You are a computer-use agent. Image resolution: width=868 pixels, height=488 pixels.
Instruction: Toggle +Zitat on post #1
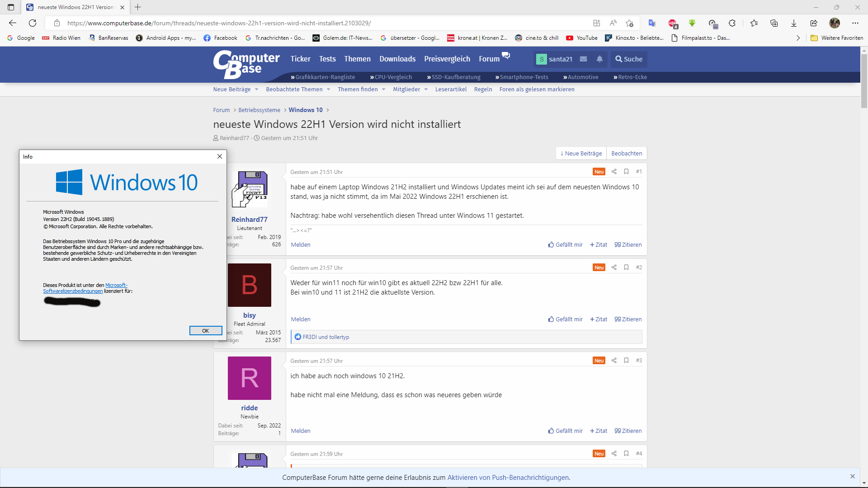coord(599,245)
